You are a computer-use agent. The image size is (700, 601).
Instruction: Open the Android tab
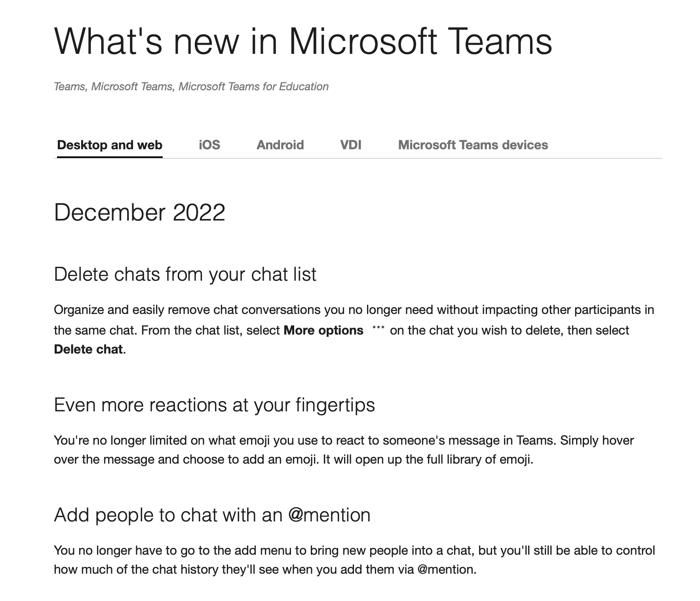(x=280, y=145)
